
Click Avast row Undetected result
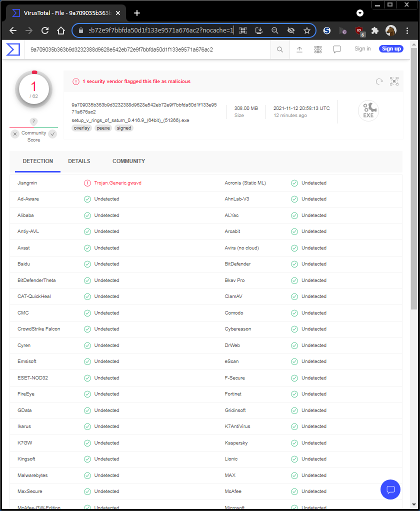click(x=106, y=248)
